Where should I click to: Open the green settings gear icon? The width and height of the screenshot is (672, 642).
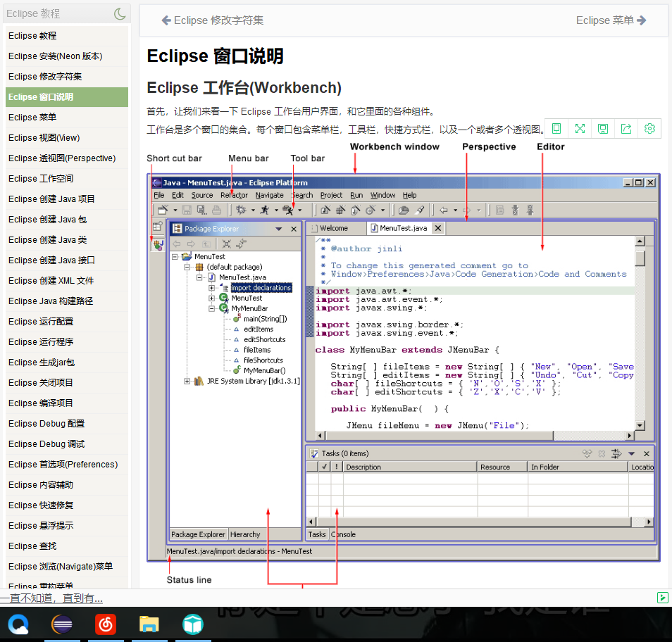tap(649, 129)
